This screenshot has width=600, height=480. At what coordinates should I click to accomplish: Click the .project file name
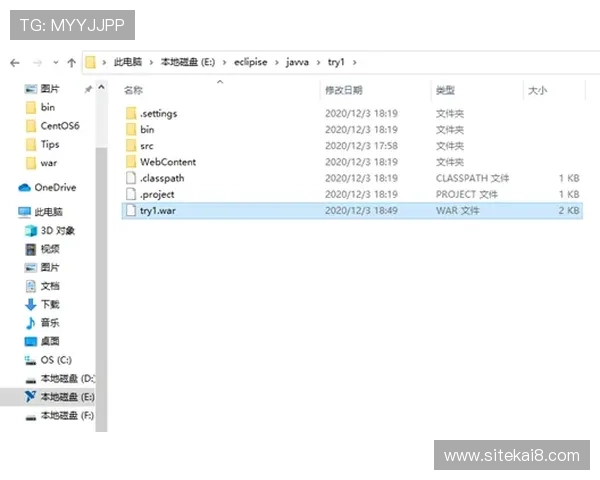[x=157, y=194]
